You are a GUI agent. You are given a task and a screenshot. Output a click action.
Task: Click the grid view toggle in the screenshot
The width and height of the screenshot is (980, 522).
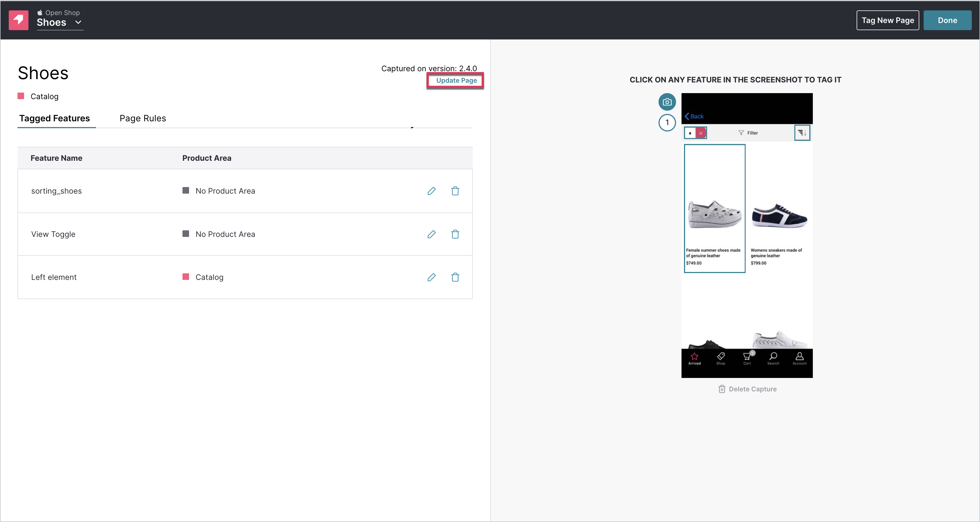[700, 133]
